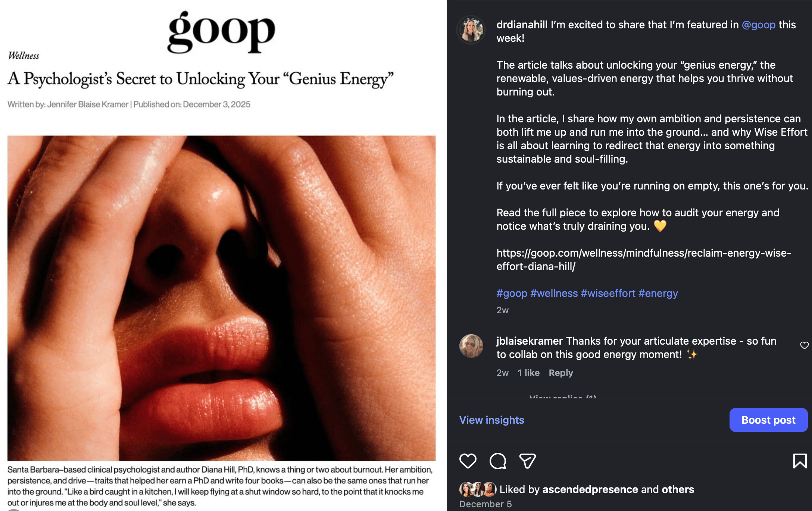Click the #energy hashtag
812x511 pixels.
coord(658,293)
